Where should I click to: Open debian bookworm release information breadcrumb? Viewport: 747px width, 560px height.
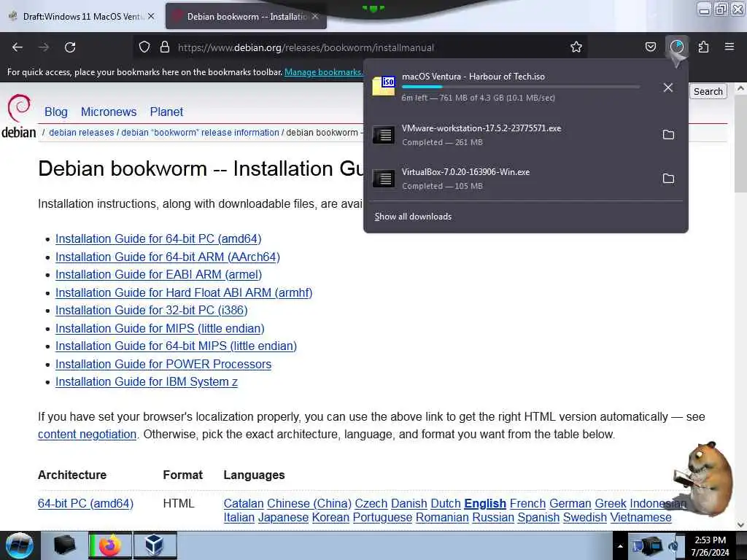pyautogui.click(x=200, y=133)
